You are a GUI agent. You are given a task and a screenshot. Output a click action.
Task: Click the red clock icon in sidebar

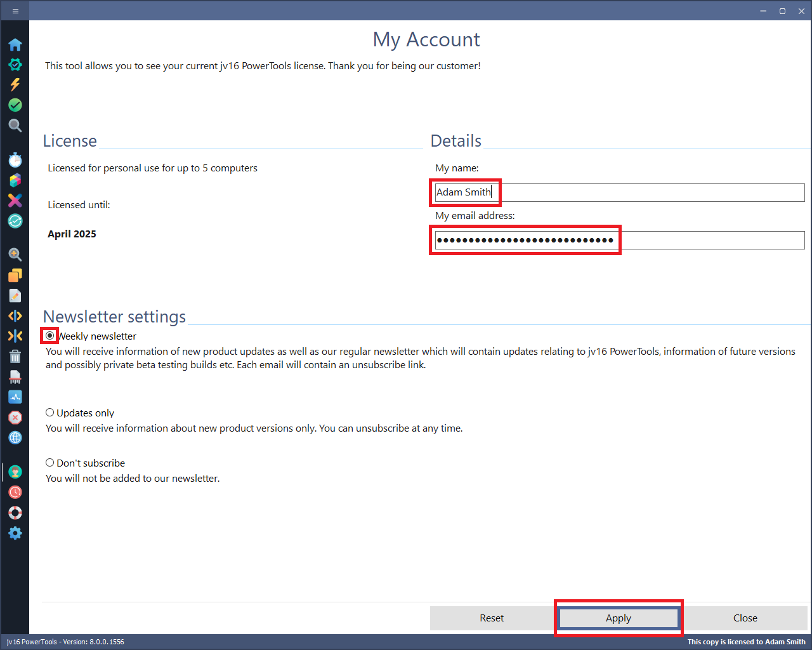point(15,492)
